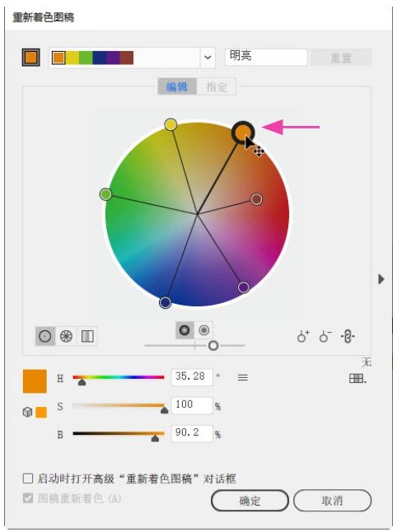This screenshot has width=397, height=532.
Task: Expand the color groups panel side arrow
Action: [381, 279]
